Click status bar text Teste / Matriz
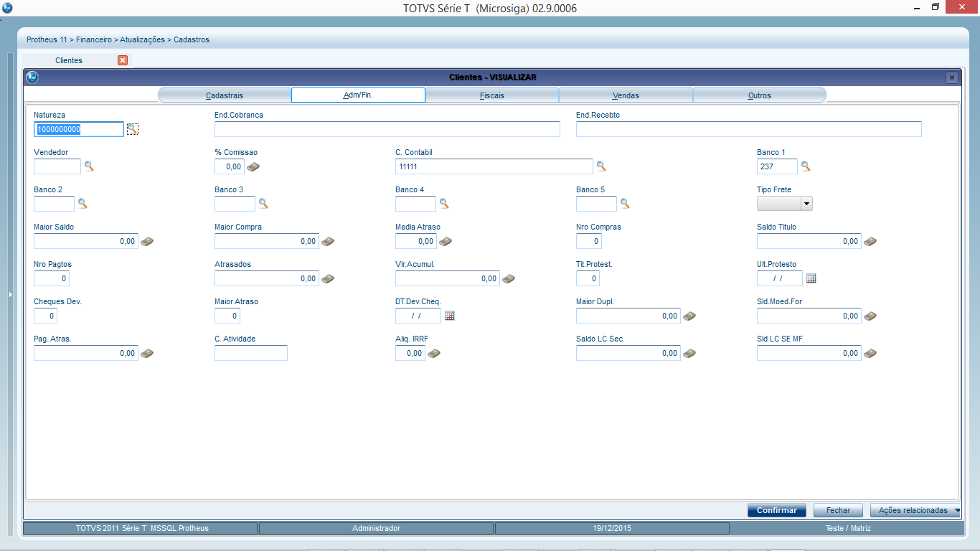Image resolution: width=980 pixels, height=551 pixels. (848, 528)
